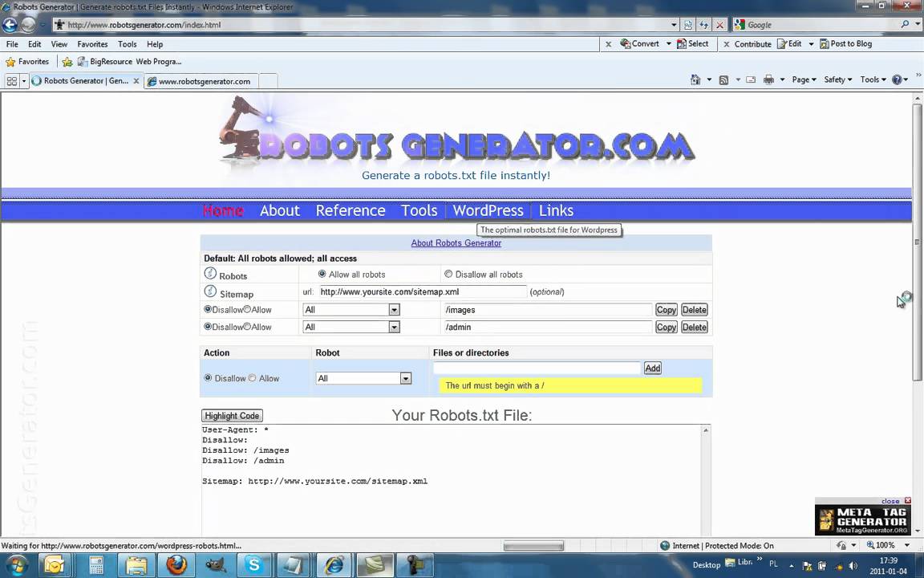Click Reference in the site navigation
Image resolution: width=924 pixels, height=578 pixels.
click(x=351, y=210)
